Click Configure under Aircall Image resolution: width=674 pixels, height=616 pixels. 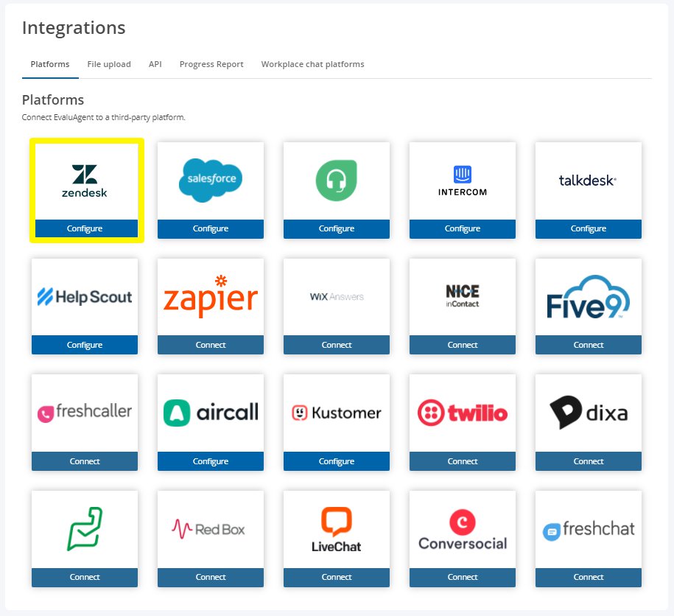tap(211, 461)
